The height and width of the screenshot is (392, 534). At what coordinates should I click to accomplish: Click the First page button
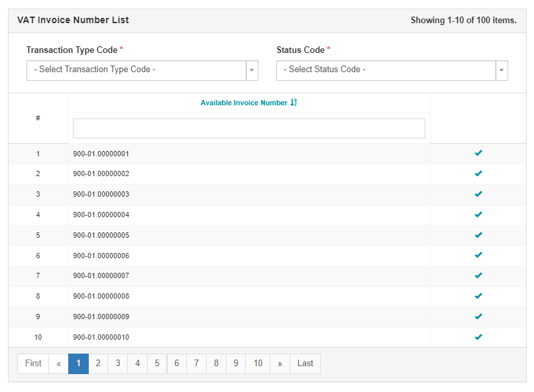pyautogui.click(x=33, y=364)
